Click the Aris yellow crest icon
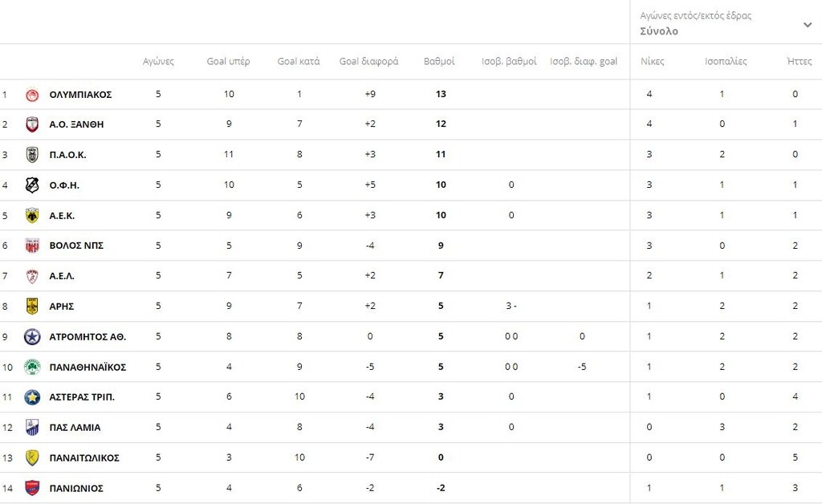 (32, 306)
